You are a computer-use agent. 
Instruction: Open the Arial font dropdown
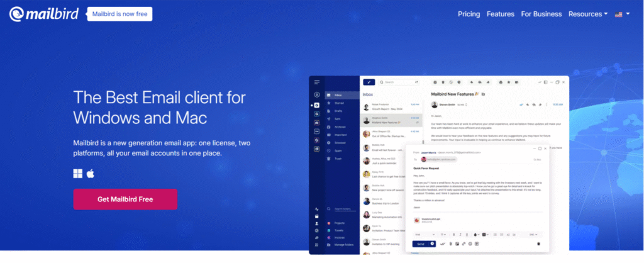(425, 235)
